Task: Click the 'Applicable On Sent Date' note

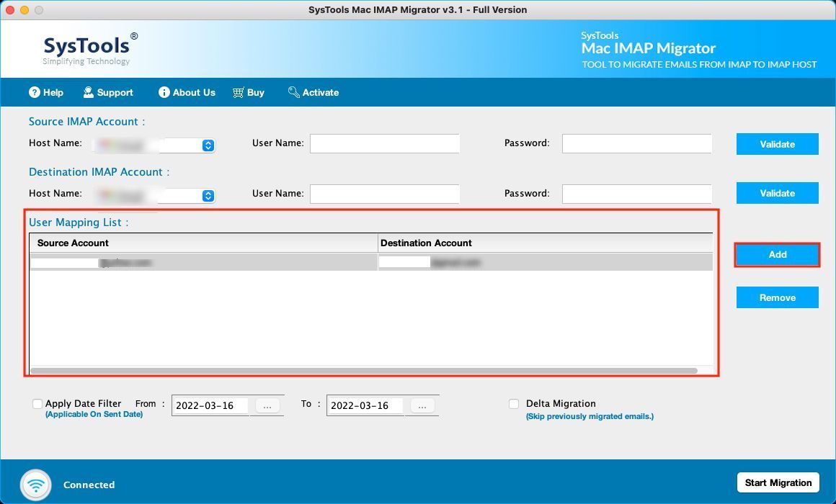Action: (x=94, y=415)
